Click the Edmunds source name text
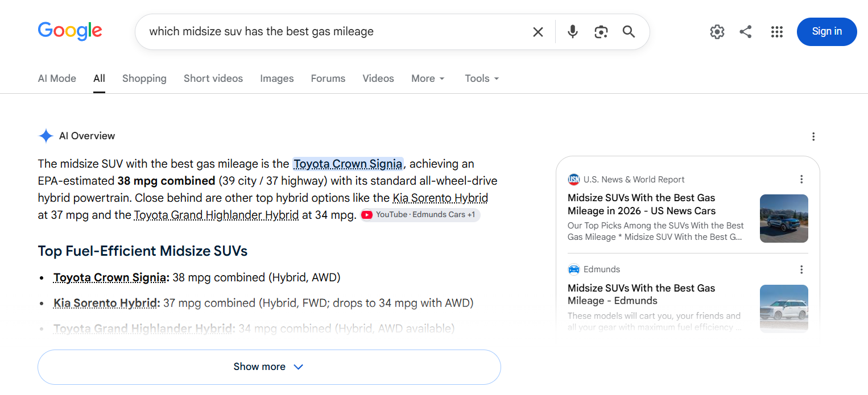Screen dimensions: 868x395 [602, 269]
